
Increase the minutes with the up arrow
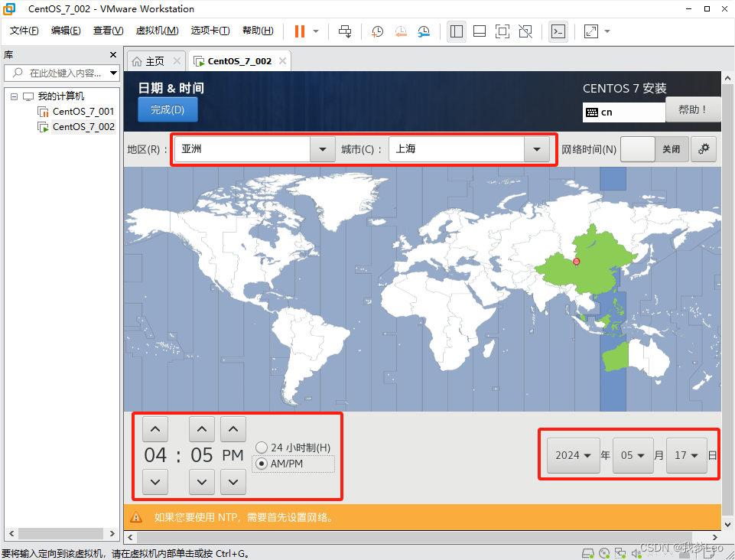pyautogui.click(x=202, y=429)
